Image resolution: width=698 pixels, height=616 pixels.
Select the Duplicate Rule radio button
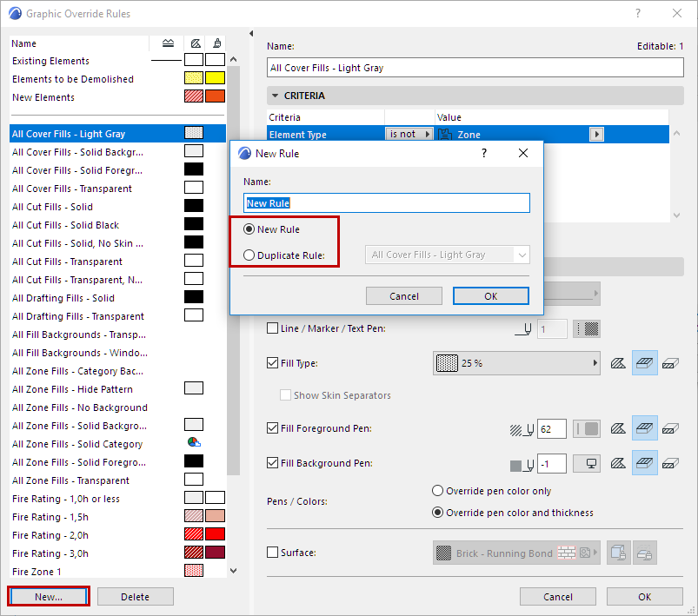click(249, 255)
